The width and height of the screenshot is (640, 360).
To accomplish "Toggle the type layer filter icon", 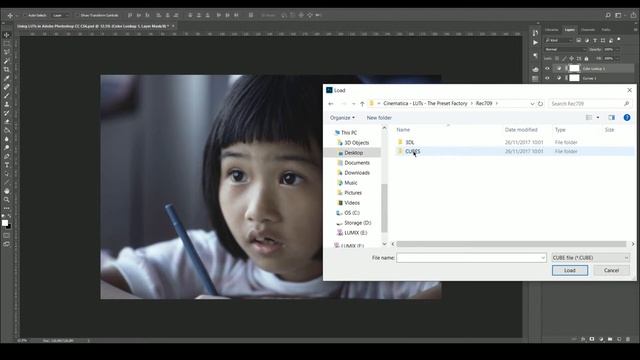I will (595, 40).
